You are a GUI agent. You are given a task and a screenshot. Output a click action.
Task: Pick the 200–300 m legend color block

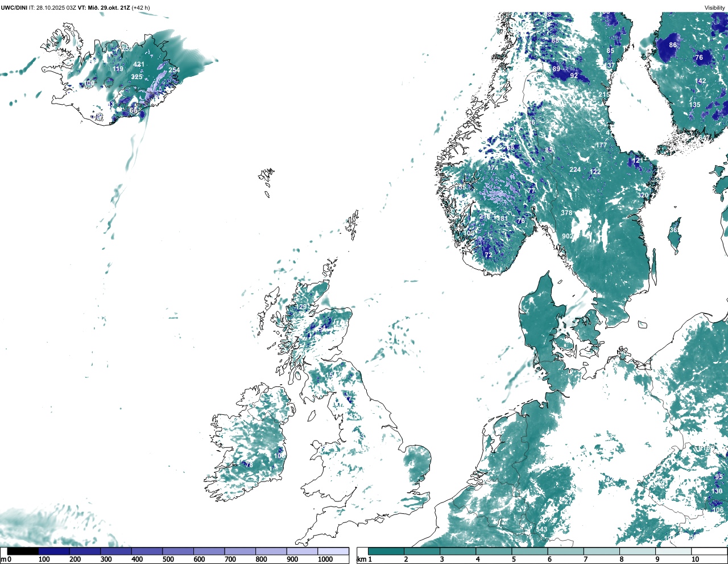pos(85,551)
